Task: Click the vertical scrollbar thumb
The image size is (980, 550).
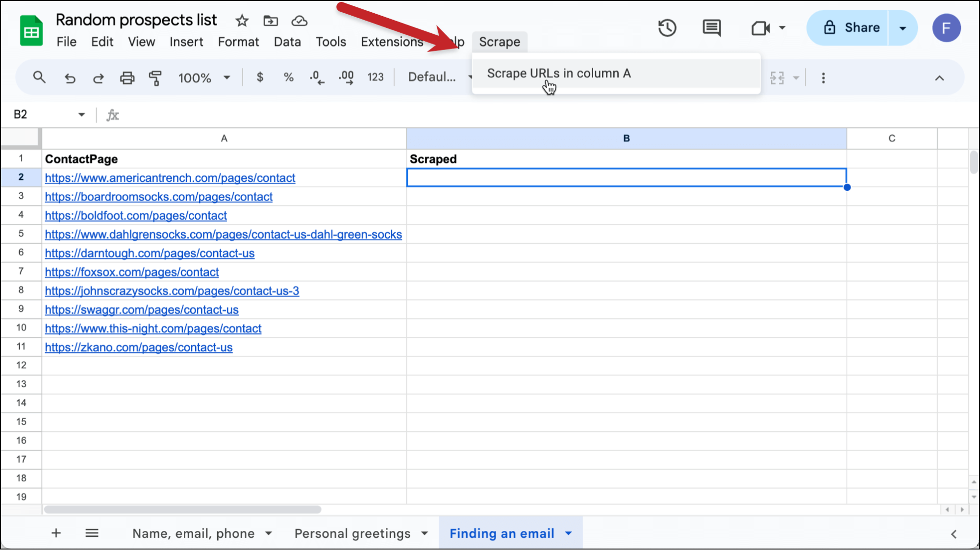Action: point(974,163)
